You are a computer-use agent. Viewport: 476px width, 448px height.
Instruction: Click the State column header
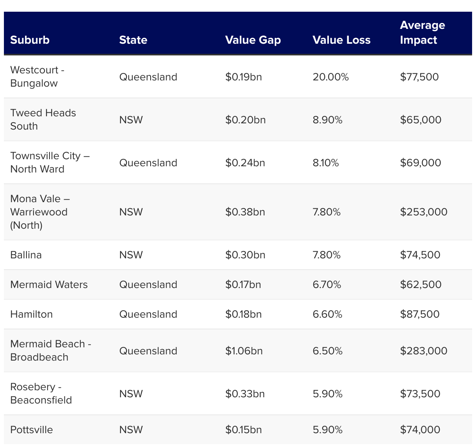[x=133, y=40]
